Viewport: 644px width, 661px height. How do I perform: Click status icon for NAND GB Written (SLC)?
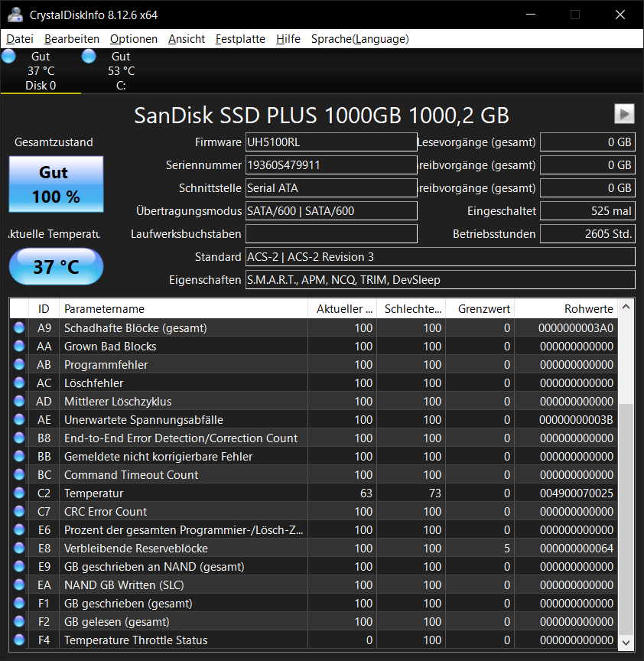[19, 584]
